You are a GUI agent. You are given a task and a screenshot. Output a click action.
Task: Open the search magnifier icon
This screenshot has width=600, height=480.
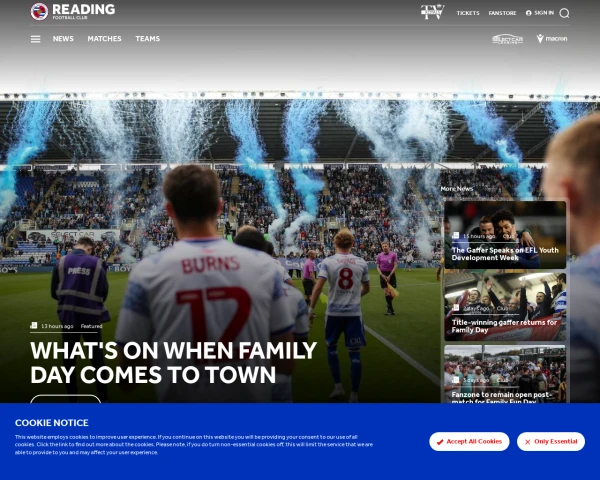click(564, 13)
